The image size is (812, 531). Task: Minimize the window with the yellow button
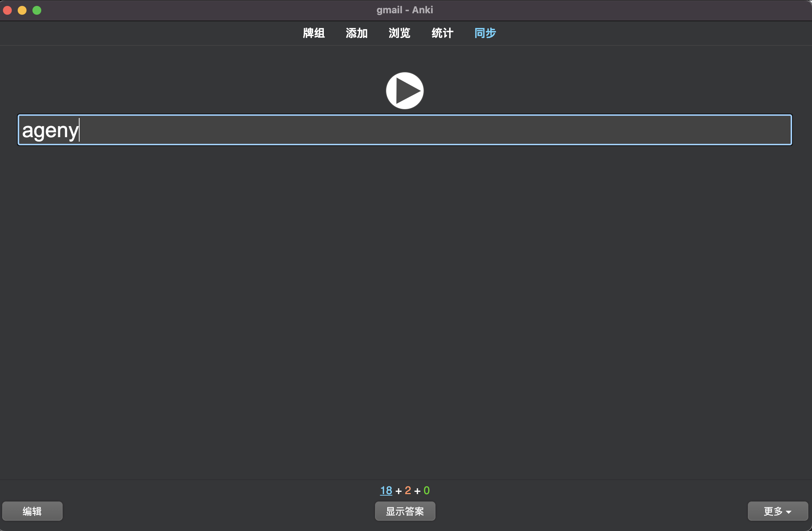pyautogui.click(x=22, y=10)
